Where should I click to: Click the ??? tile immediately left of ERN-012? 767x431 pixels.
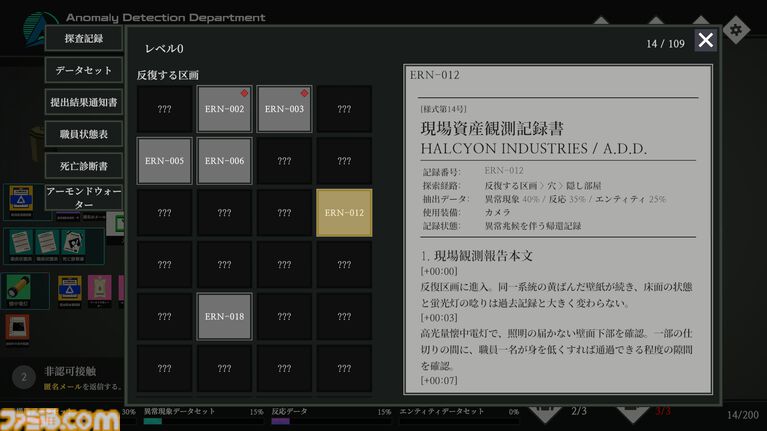pyautogui.click(x=284, y=213)
